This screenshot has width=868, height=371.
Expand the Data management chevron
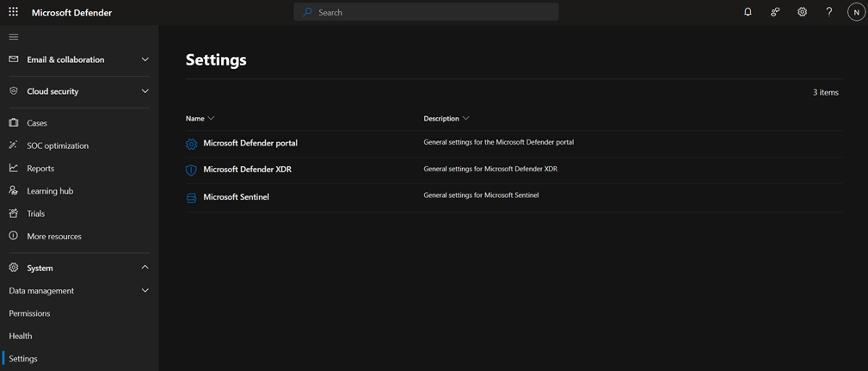pyautogui.click(x=145, y=291)
